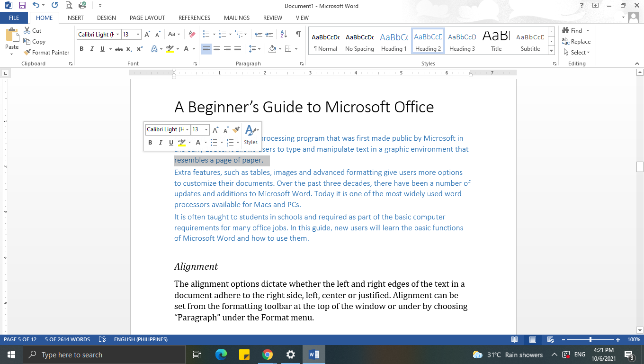This screenshot has height=364, width=644.
Task: Toggle Center alignment in Paragraph group
Action: click(217, 49)
